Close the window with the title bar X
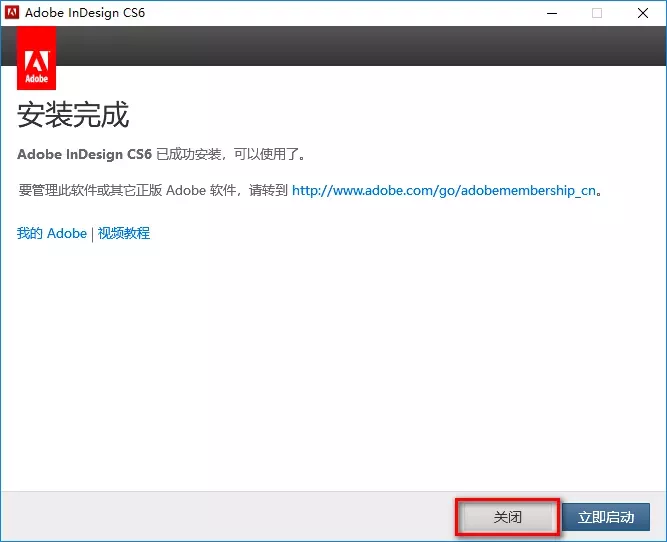667x542 pixels. 643,13
